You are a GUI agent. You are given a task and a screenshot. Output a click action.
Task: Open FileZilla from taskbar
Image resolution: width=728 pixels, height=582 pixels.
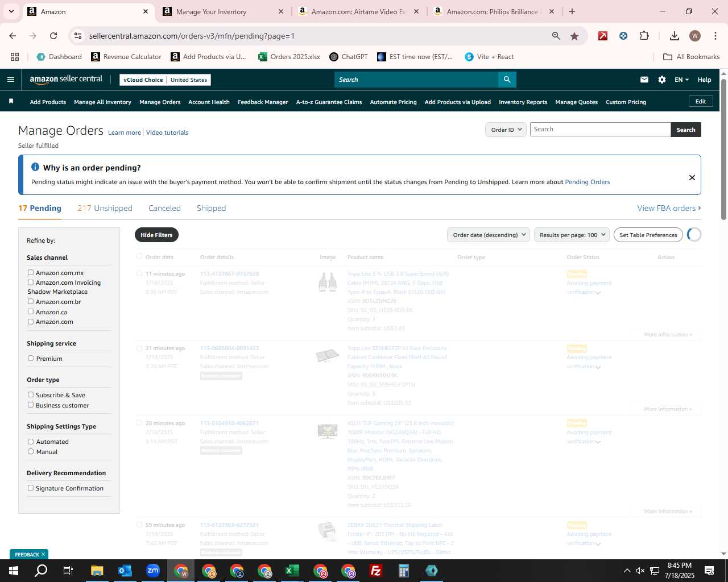pyautogui.click(x=376, y=571)
